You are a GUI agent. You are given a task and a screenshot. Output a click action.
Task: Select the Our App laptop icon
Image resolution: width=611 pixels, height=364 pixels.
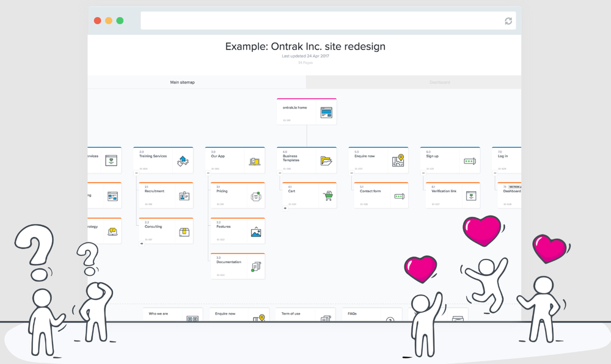[254, 161]
